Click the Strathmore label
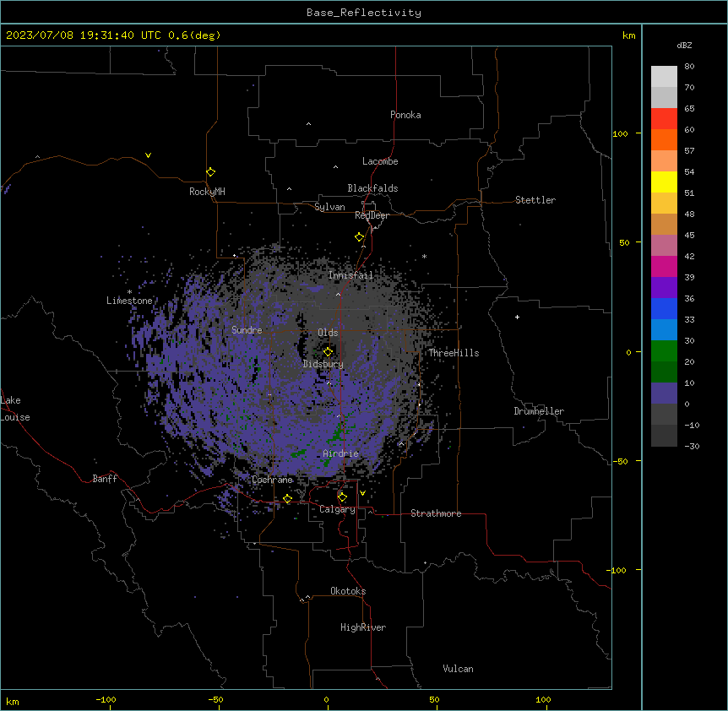 [436, 513]
